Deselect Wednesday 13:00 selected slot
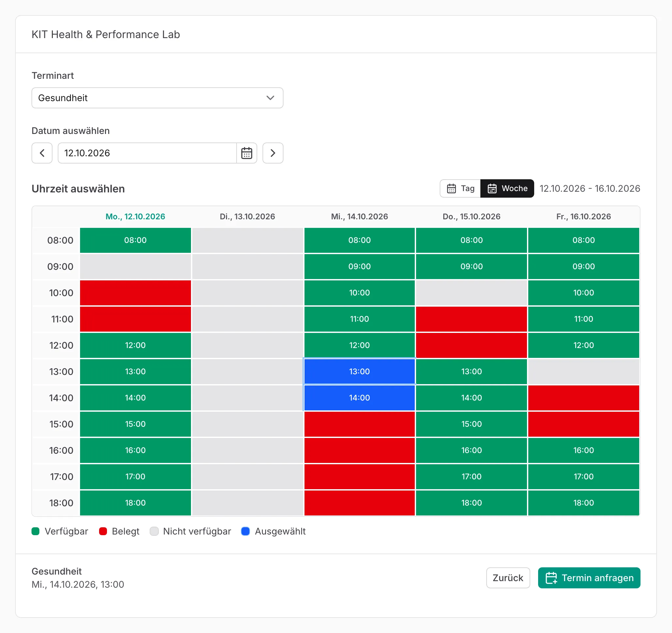 pyautogui.click(x=359, y=372)
